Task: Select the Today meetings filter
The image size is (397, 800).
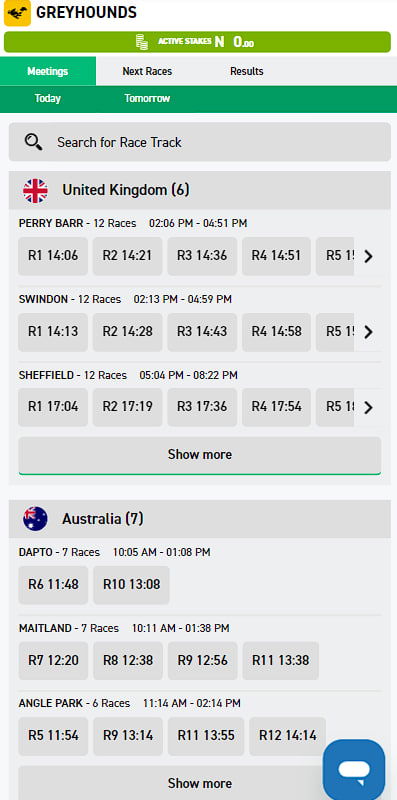Action: 47,98
